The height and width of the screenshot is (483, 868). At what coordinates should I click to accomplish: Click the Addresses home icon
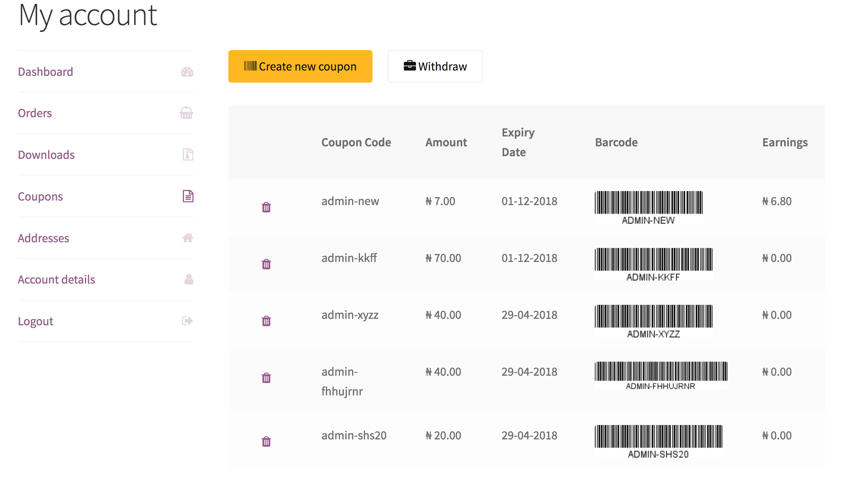coord(187,238)
